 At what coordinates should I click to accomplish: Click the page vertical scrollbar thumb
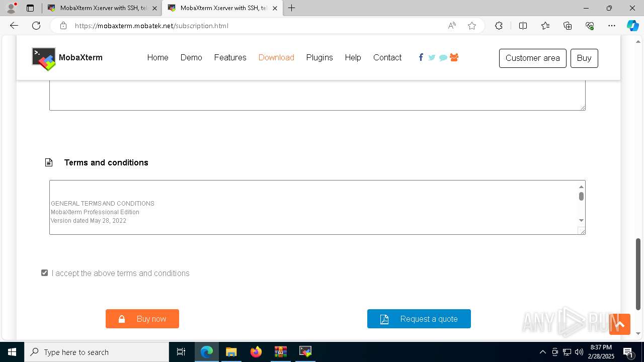click(638, 274)
